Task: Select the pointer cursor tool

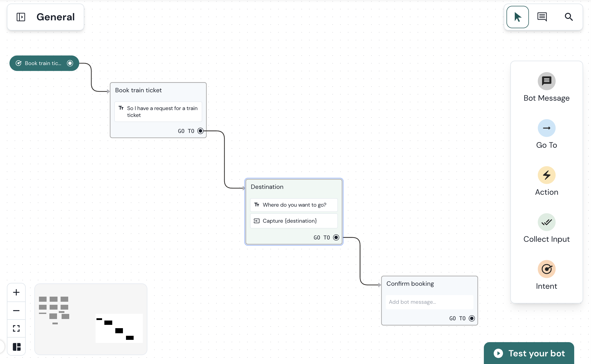Action: pyautogui.click(x=517, y=17)
